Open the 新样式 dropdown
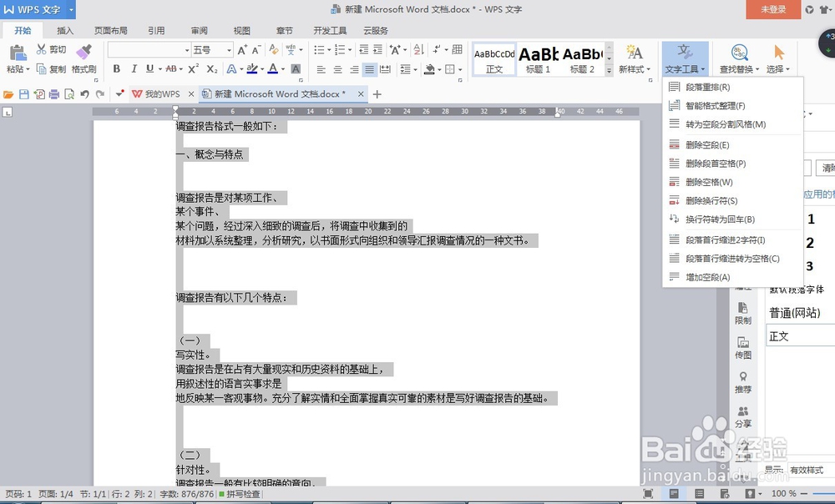The height and width of the screenshot is (504, 835). (635, 69)
